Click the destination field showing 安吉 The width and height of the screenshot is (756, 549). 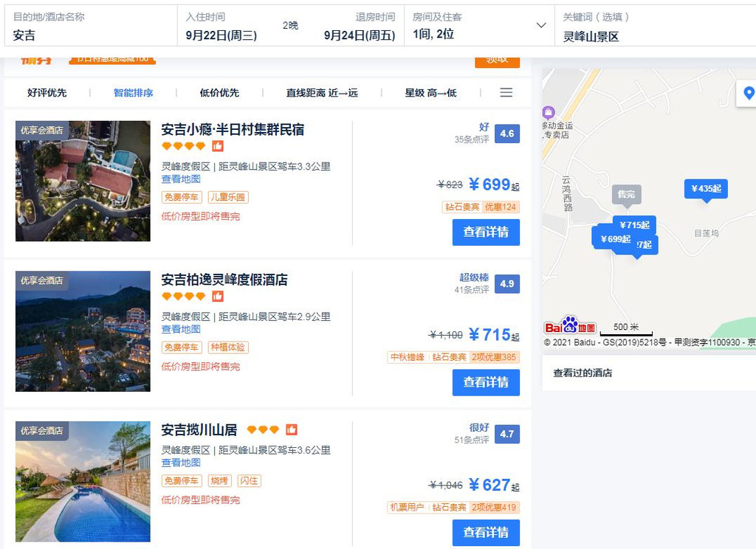point(91,26)
